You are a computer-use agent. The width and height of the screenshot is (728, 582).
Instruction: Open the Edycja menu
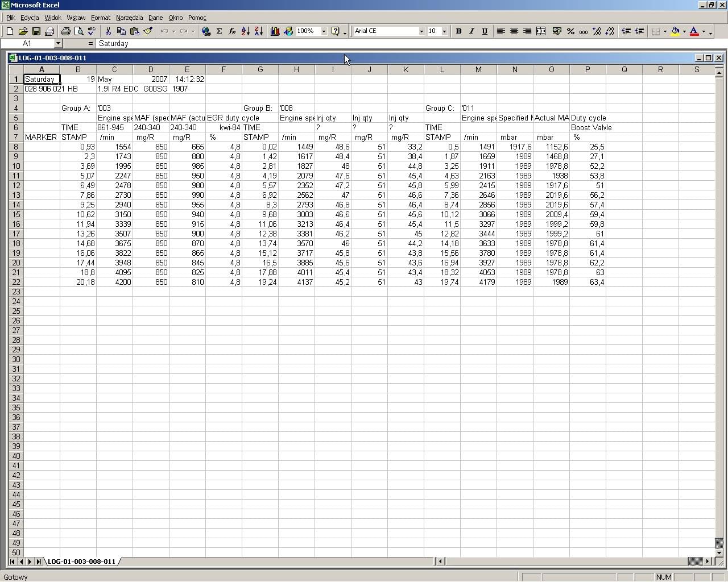tap(30, 18)
